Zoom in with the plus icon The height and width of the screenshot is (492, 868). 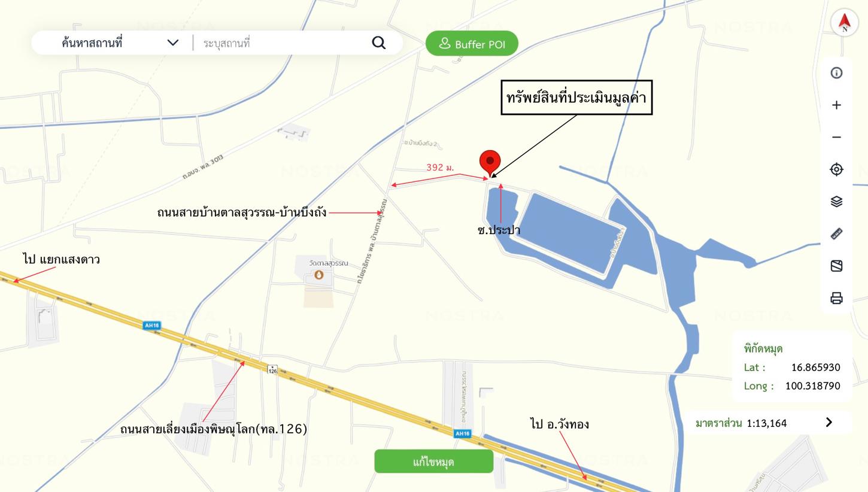click(836, 105)
